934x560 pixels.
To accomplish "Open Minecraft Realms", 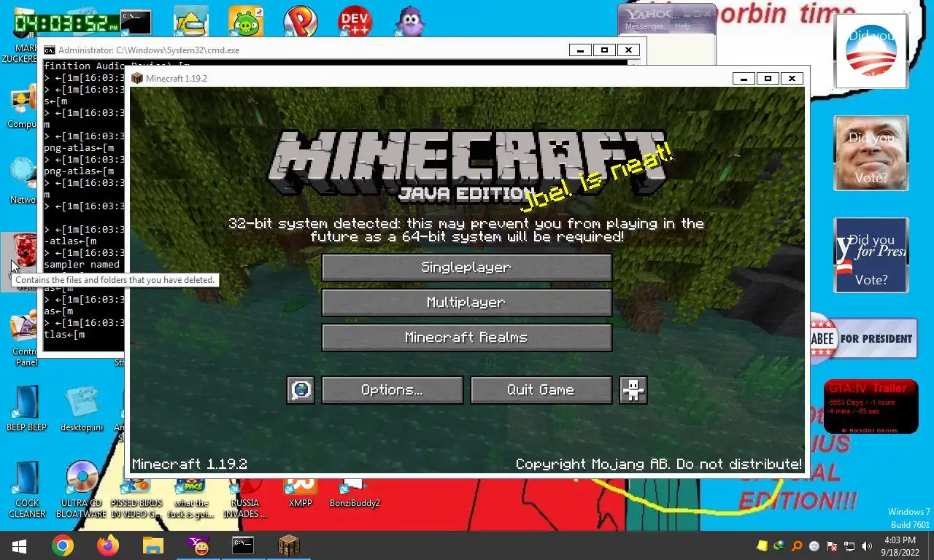I will tap(466, 338).
